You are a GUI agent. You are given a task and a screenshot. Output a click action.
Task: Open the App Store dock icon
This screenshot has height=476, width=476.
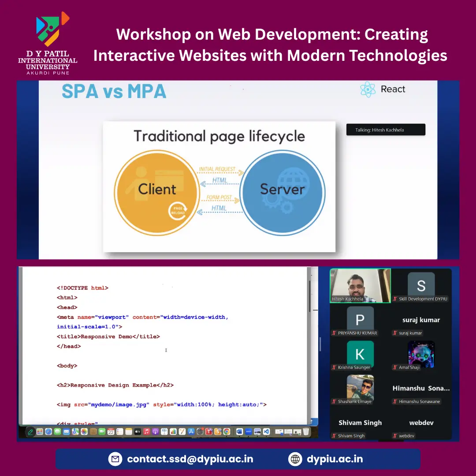(x=191, y=432)
